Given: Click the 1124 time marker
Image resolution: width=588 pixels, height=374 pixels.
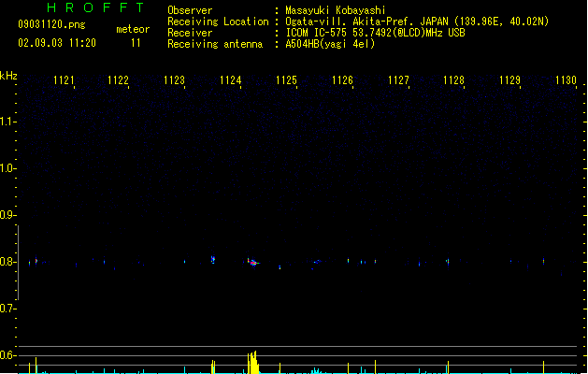Looking at the screenshot, I should pos(230,80).
